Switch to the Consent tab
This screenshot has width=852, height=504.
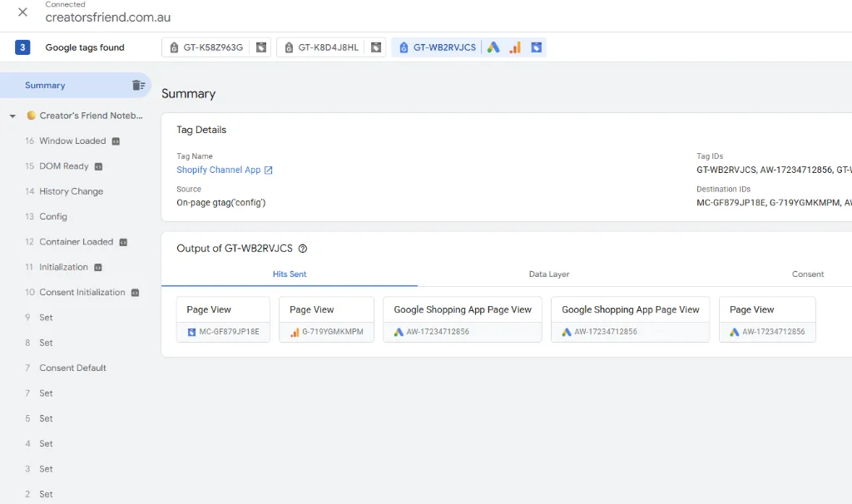coord(808,274)
